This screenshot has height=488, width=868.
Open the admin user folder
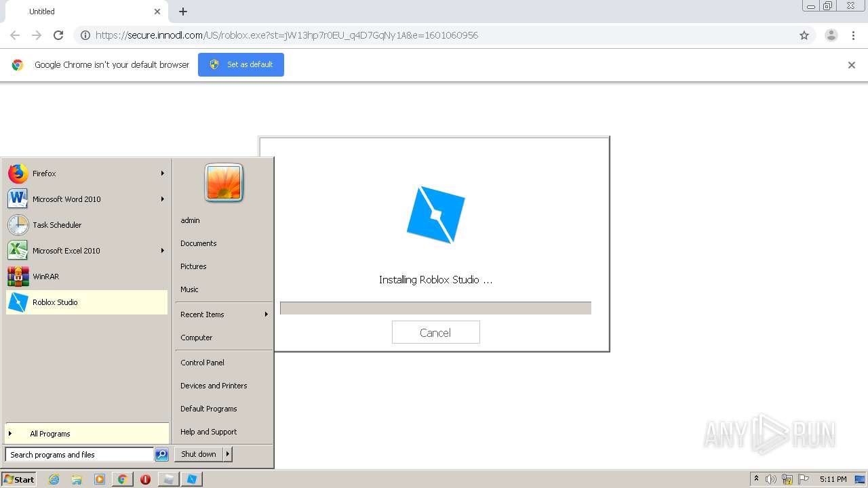click(x=224, y=220)
